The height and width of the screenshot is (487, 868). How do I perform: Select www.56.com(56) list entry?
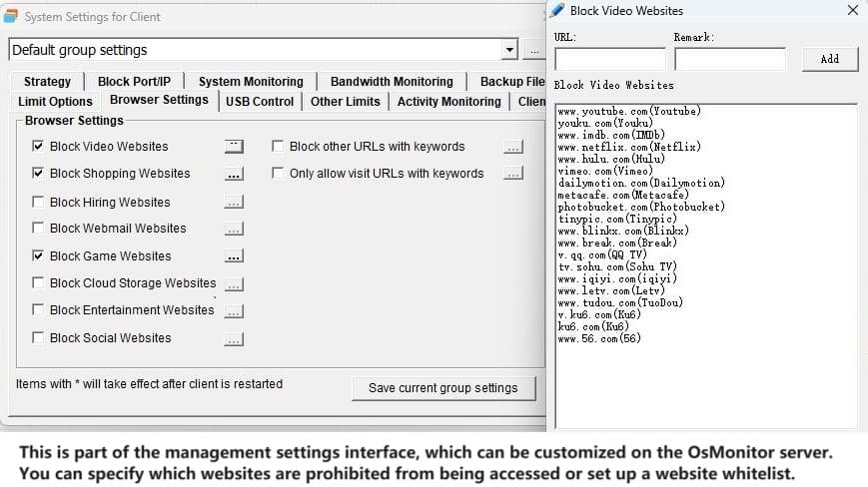tap(599, 339)
